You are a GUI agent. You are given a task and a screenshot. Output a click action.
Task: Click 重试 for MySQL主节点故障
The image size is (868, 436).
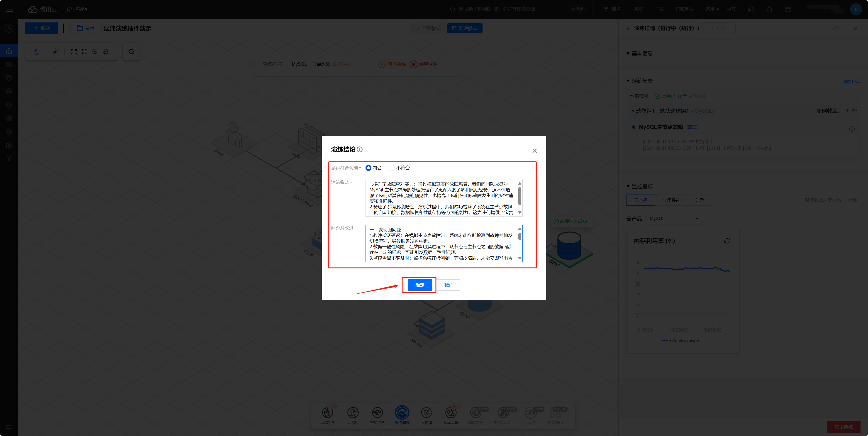coord(692,127)
